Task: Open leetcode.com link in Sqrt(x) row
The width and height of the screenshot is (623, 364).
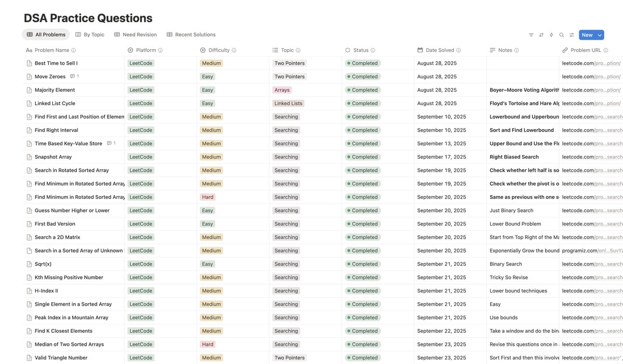Action: 592,264
